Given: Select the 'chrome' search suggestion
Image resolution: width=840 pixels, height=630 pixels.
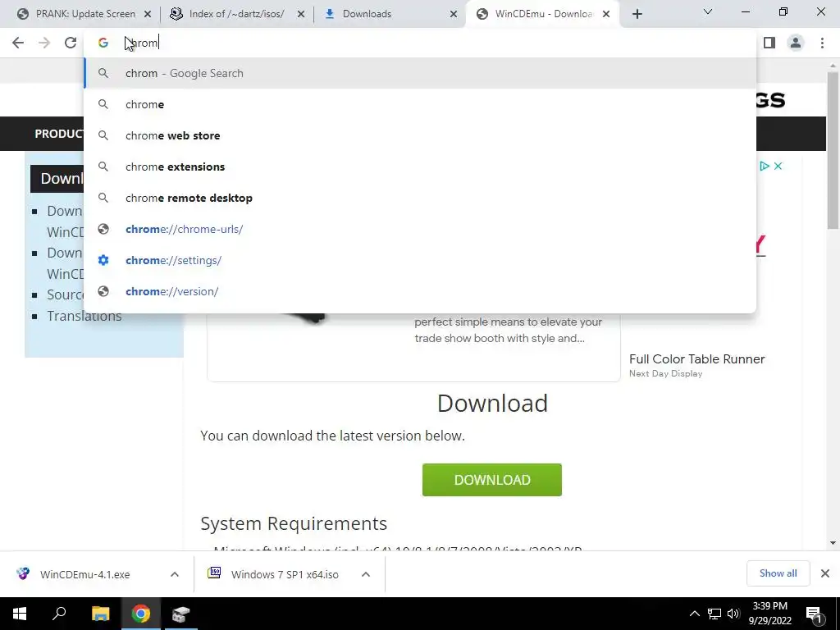Looking at the screenshot, I should 420,104.
